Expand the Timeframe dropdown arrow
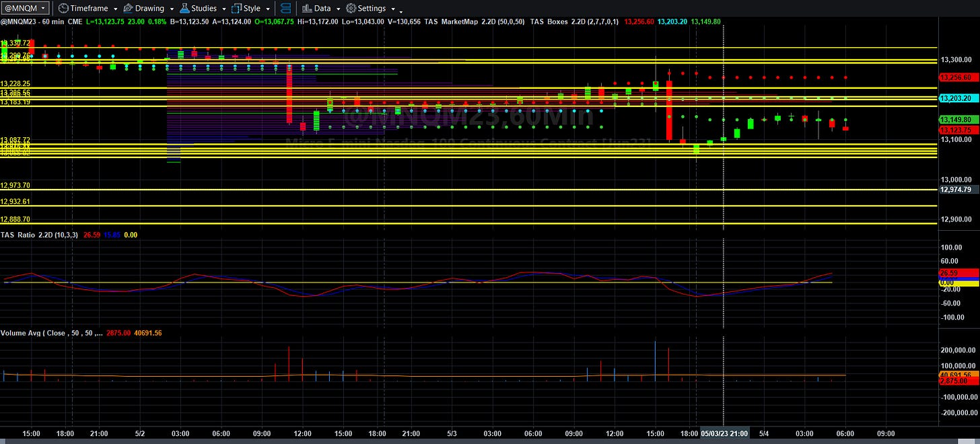This screenshot has height=444, width=980. (x=116, y=9)
